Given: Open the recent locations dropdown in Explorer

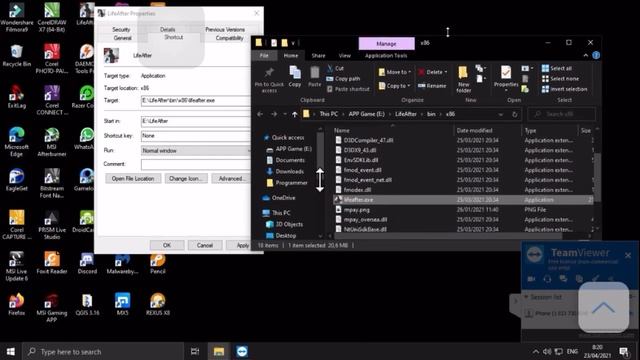Looking at the screenshot, I should point(285,114).
